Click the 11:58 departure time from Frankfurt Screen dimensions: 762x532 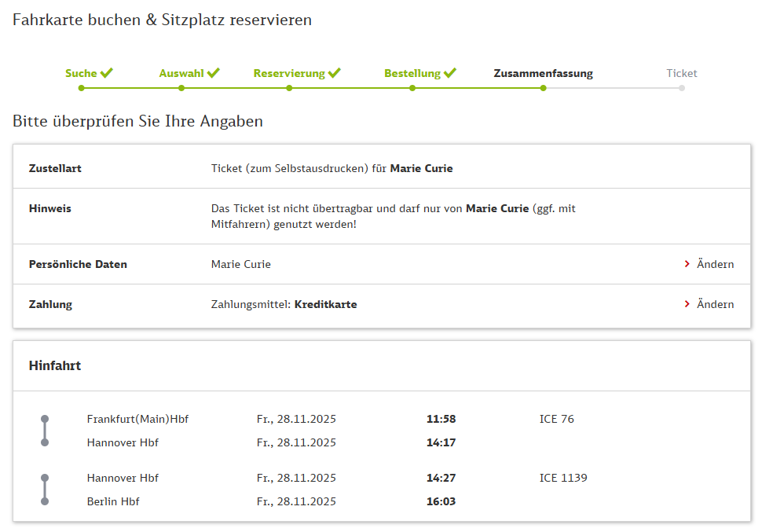pos(441,419)
